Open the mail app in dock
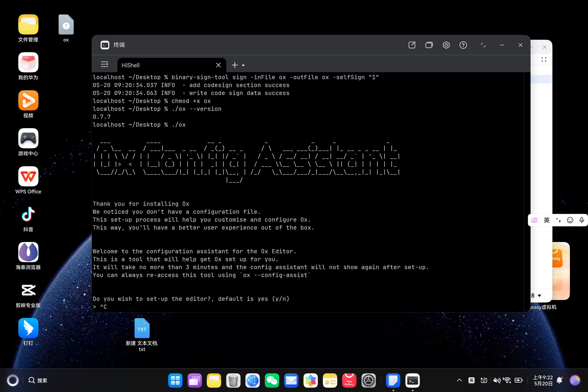 [x=291, y=381]
